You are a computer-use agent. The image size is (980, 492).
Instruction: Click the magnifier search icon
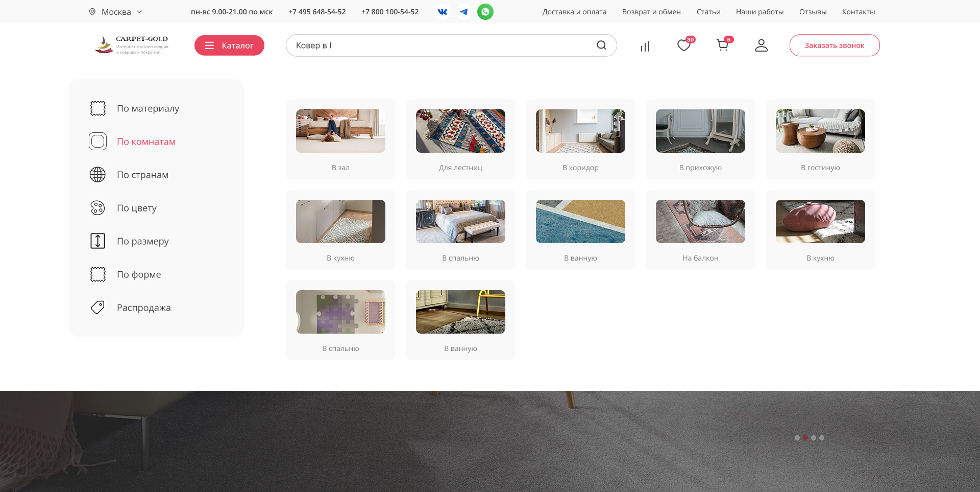point(601,45)
